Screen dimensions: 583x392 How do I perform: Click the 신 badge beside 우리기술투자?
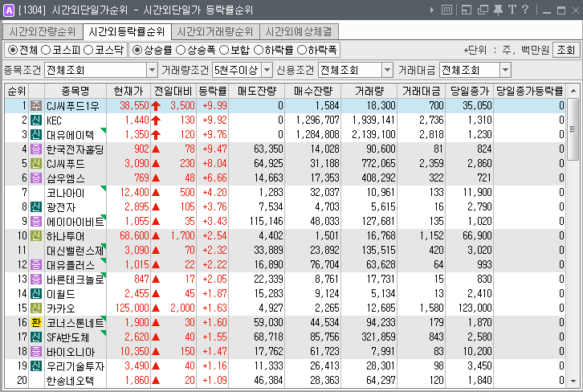tap(35, 366)
